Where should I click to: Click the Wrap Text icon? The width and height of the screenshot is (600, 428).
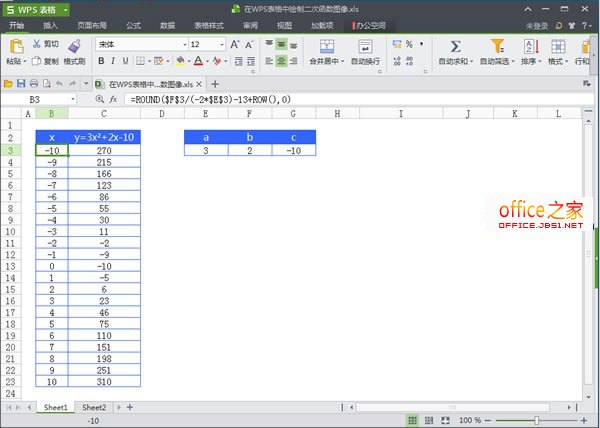(x=365, y=46)
